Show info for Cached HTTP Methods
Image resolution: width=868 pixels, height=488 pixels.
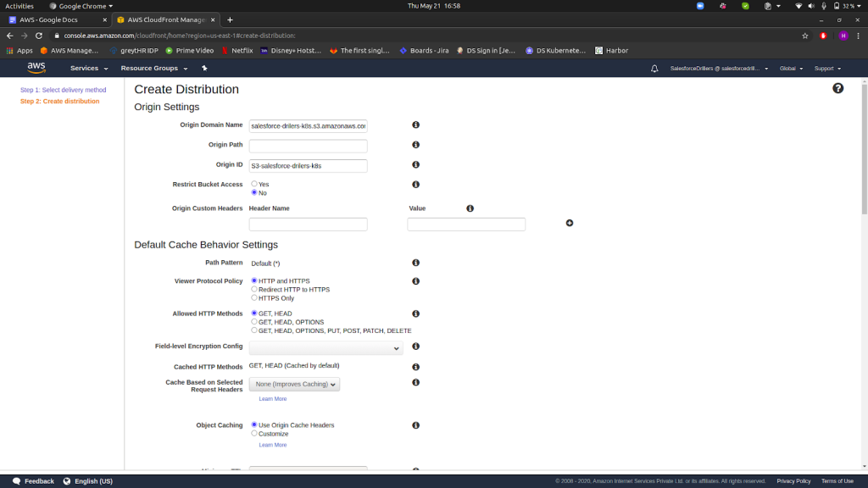point(415,368)
